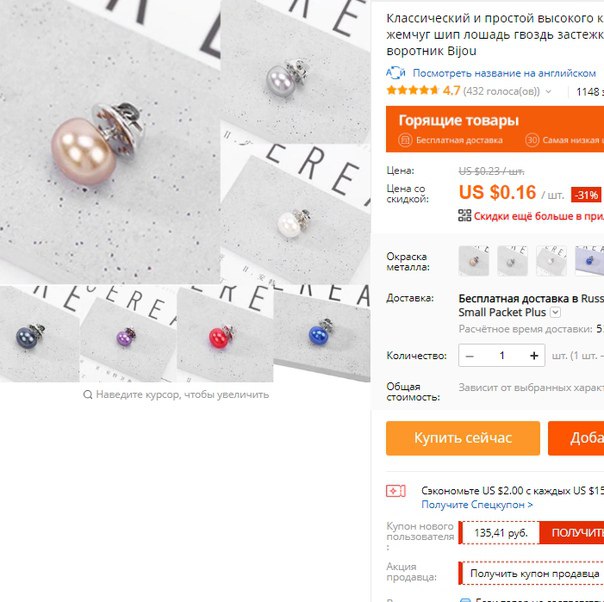Screen dimensions: 604x602
Task: Click the coupon ticket icon near the savings offer
Action: [x=396, y=491]
